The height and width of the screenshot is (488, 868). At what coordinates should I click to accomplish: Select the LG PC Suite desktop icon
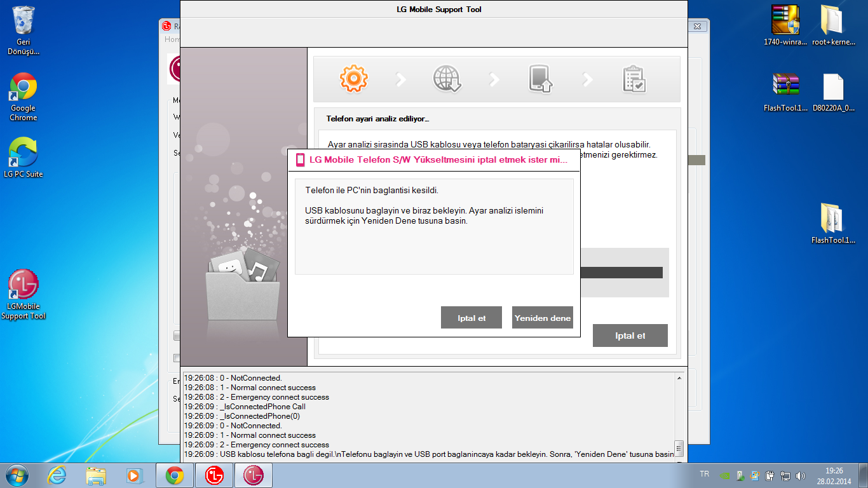coord(24,158)
